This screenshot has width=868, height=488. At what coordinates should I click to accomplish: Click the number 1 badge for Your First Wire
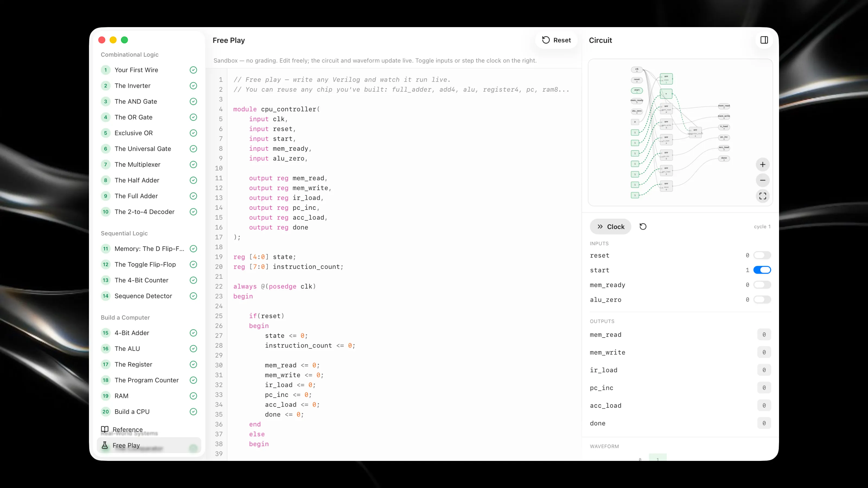[x=106, y=70]
